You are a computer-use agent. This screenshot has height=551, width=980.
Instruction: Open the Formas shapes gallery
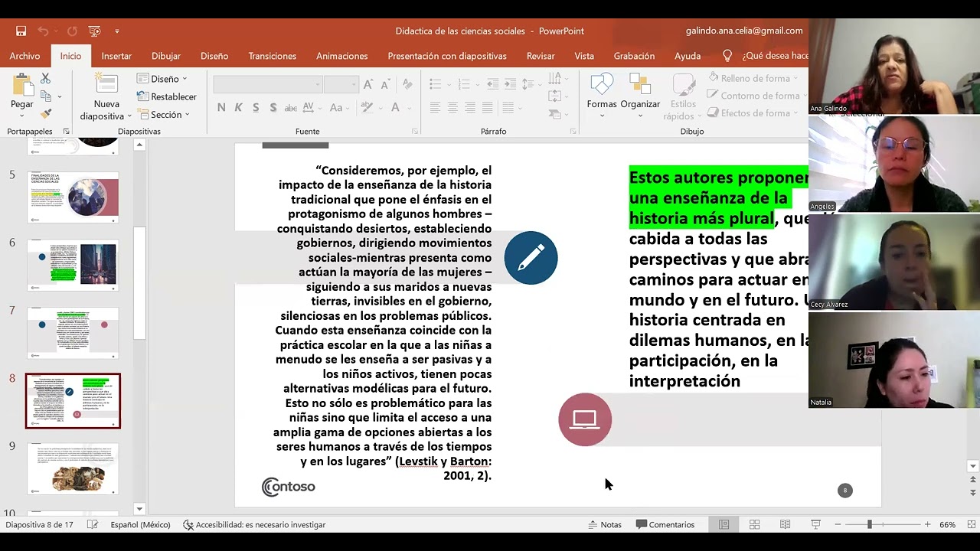(602, 96)
